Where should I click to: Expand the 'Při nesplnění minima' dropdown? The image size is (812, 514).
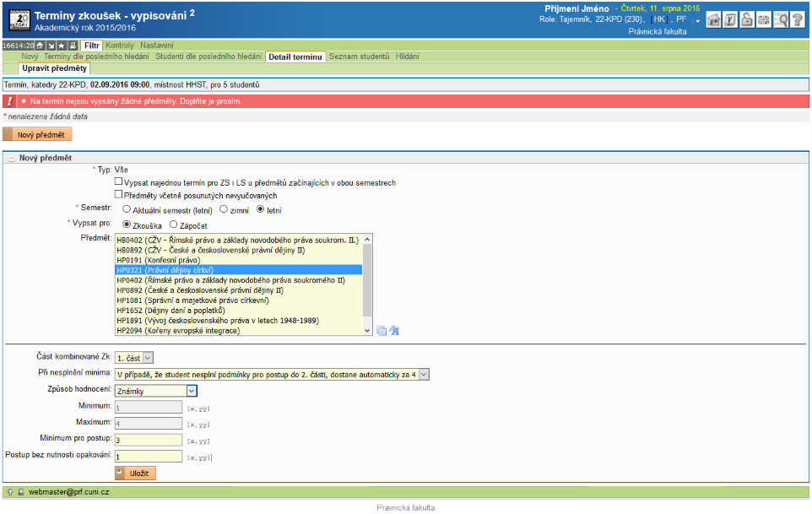(x=272, y=374)
